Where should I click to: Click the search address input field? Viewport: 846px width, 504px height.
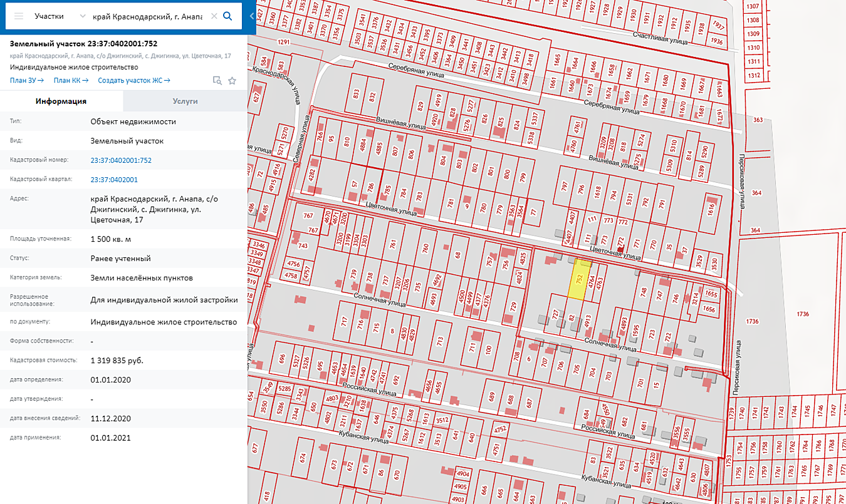click(147, 16)
